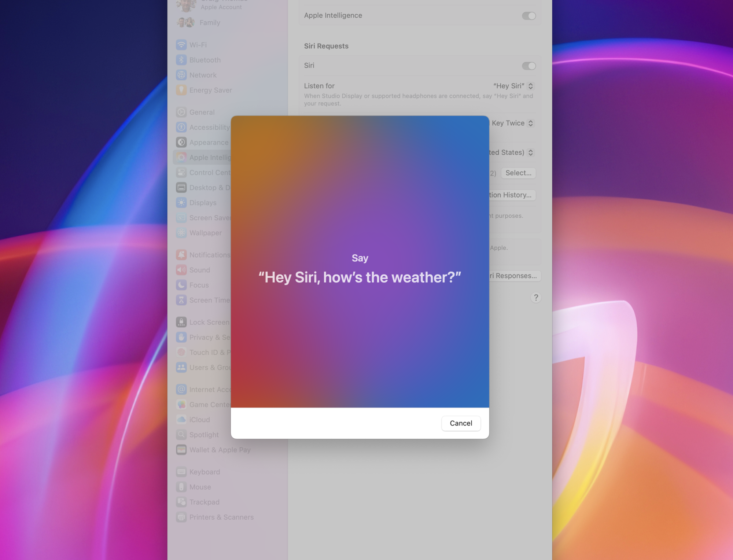
Task: Open the Displays sun icon
Action: 181,202
